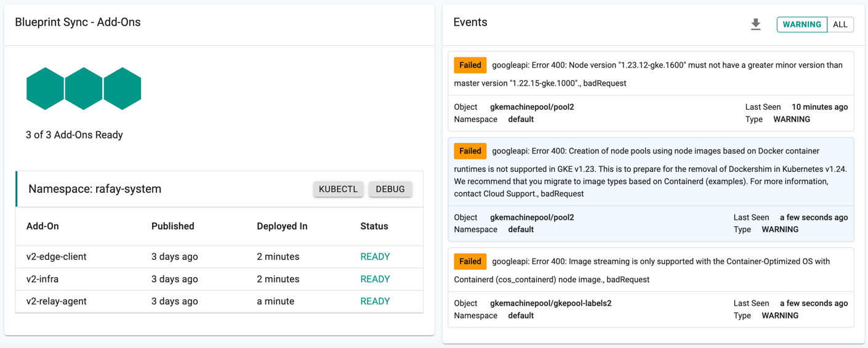Click the first green hexagon add-on icon

(45, 89)
